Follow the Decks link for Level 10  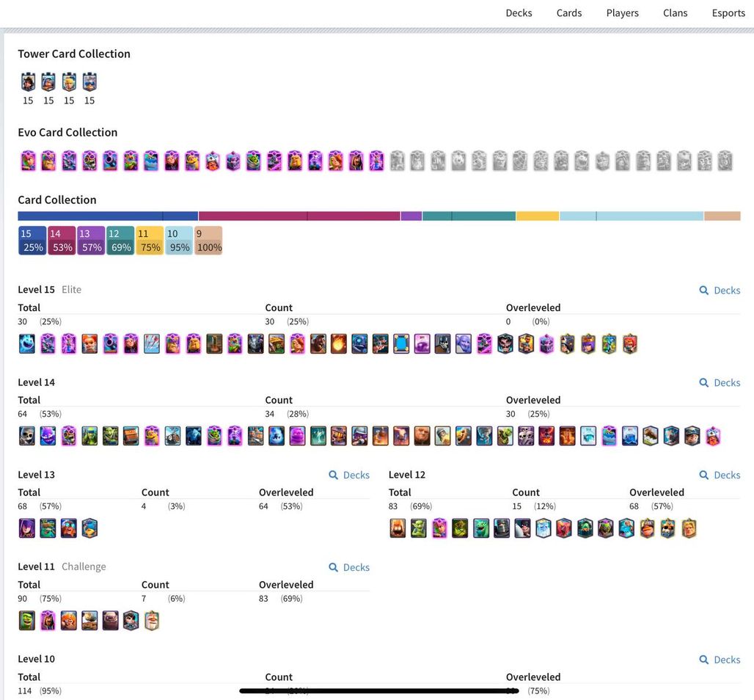[x=720, y=660]
